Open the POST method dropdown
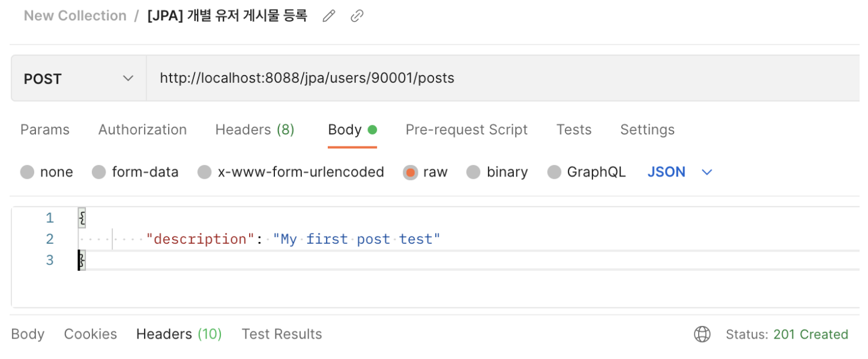The image size is (868, 359). click(79, 79)
